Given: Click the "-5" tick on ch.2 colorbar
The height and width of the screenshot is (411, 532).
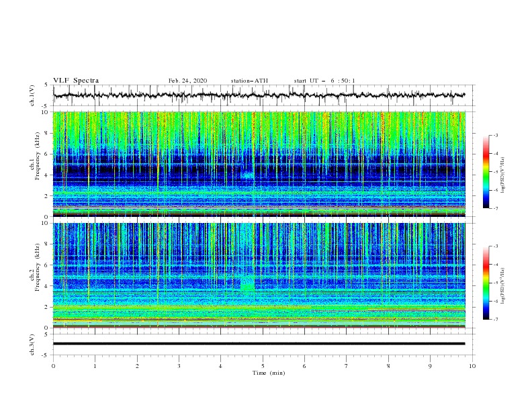Looking at the screenshot, I should click(x=495, y=283).
